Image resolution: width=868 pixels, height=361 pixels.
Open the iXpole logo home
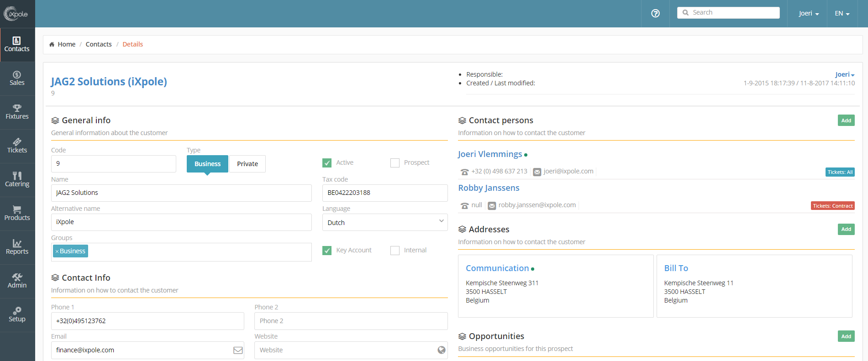16,14
